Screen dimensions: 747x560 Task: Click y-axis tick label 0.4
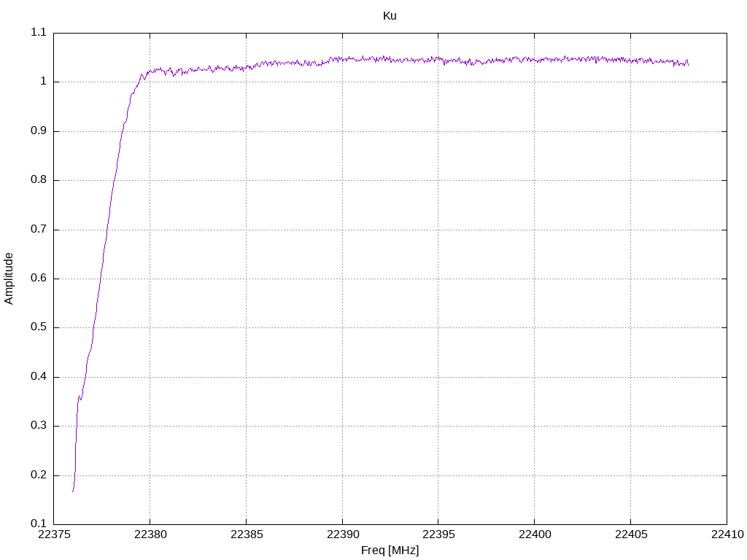tap(39, 377)
